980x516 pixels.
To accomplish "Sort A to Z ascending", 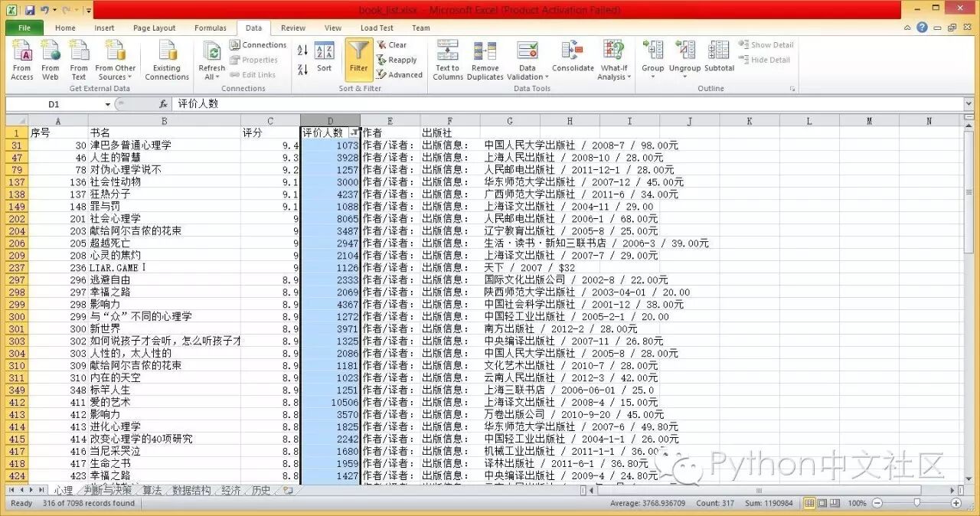I will pos(302,51).
